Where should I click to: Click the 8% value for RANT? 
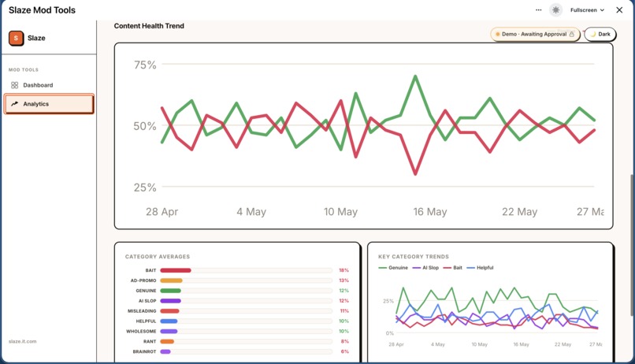point(344,341)
